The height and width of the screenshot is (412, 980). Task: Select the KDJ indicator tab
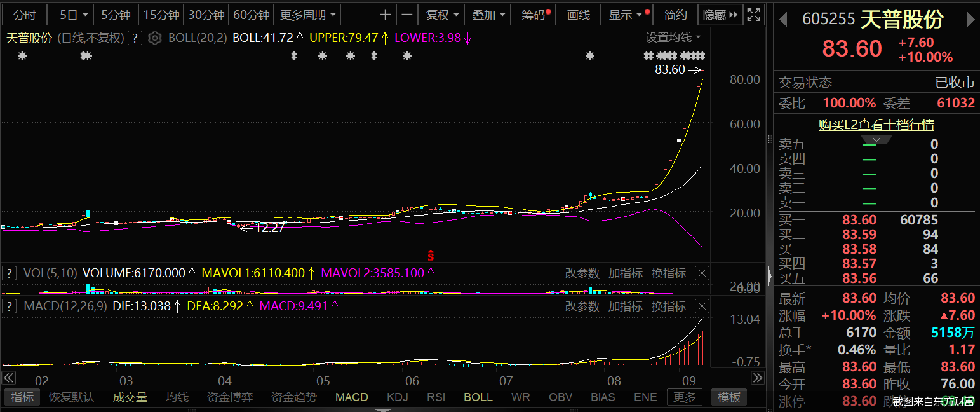point(397,397)
